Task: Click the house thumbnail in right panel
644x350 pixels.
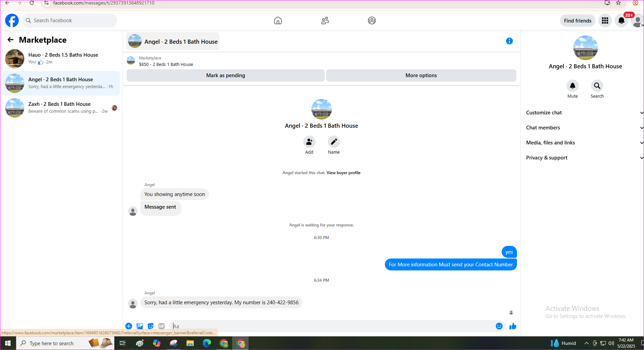Action: coord(586,48)
